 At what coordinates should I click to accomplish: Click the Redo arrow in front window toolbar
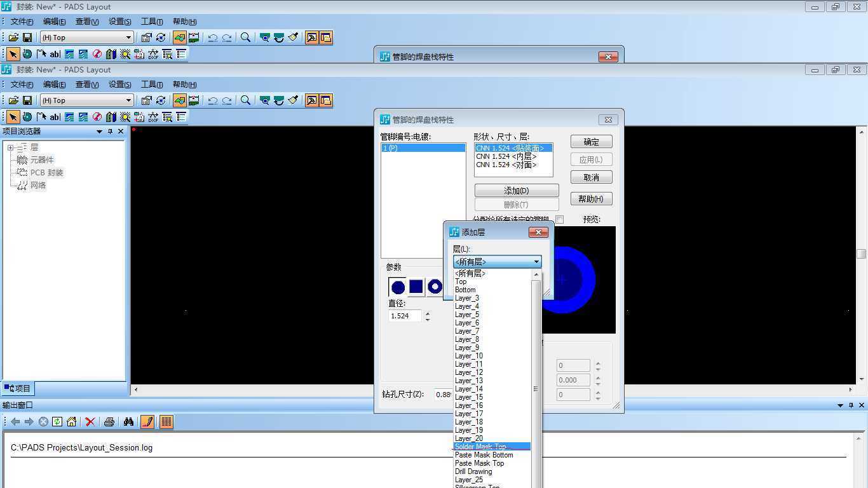coord(227,100)
